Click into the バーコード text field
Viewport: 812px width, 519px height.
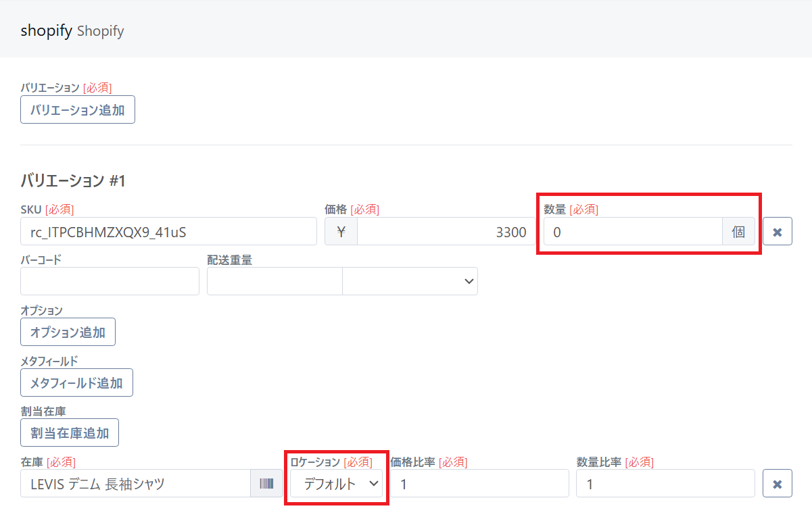pos(110,282)
